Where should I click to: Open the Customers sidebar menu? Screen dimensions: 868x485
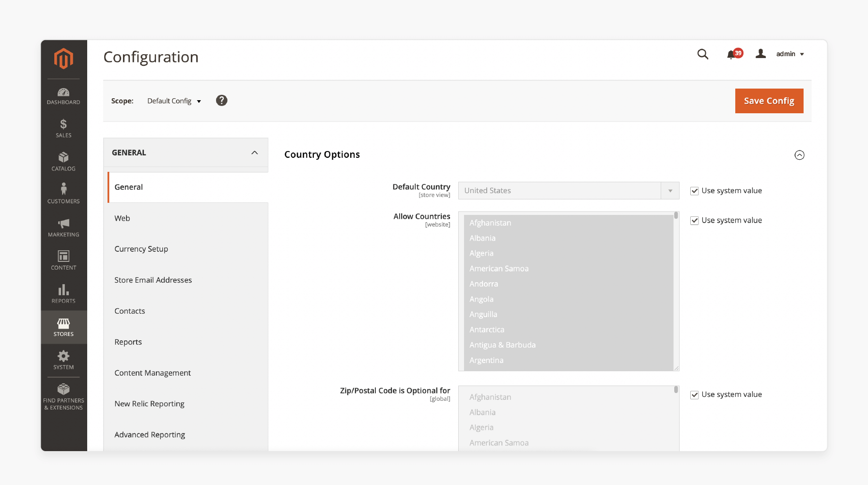63,193
